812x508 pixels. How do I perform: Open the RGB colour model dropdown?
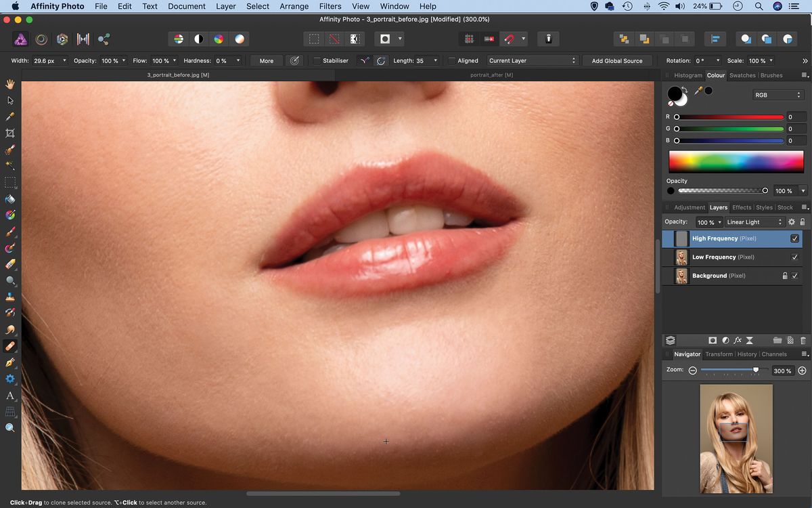[x=777, y=95]
